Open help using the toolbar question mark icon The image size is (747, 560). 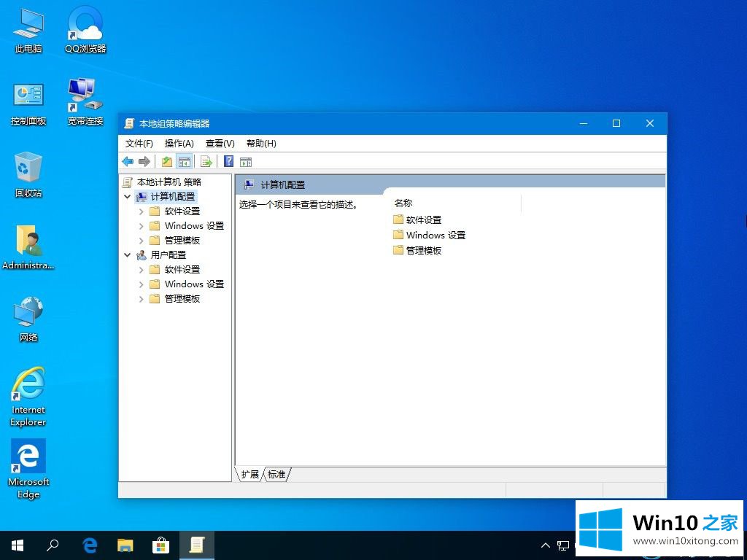point(228,161)
